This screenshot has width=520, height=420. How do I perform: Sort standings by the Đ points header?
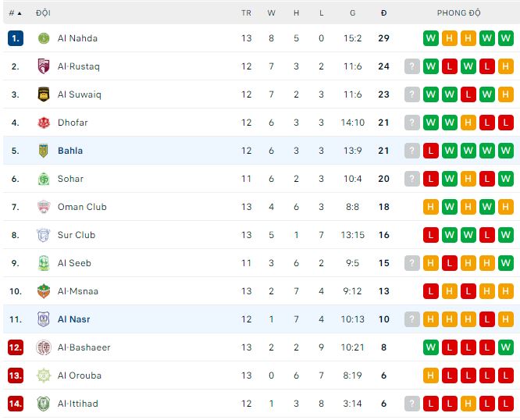coord(383,13)
